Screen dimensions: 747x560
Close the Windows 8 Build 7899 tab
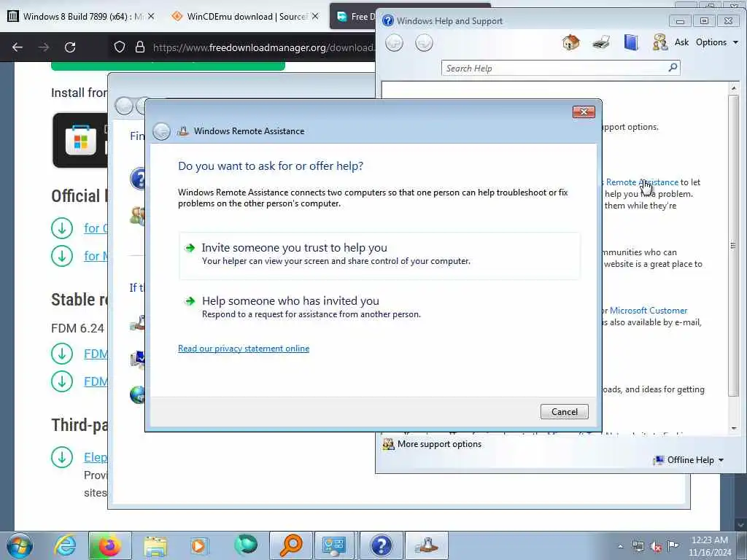pos(151,16)
